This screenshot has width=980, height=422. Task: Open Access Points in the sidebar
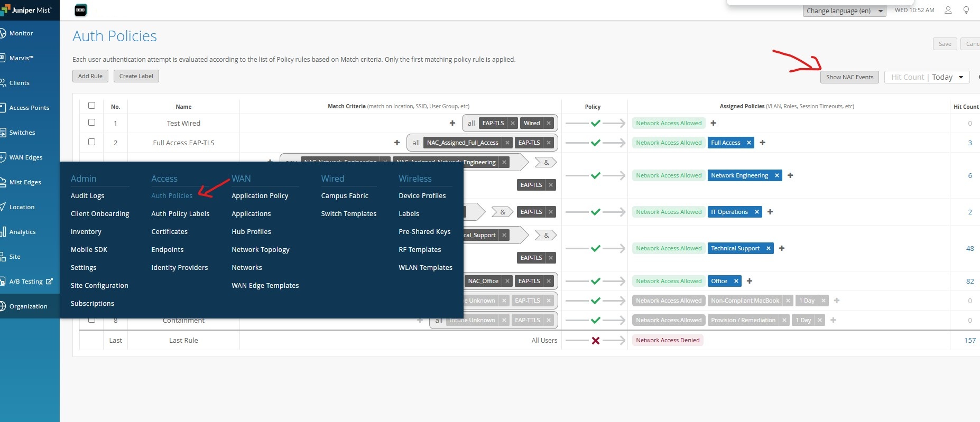29,108
